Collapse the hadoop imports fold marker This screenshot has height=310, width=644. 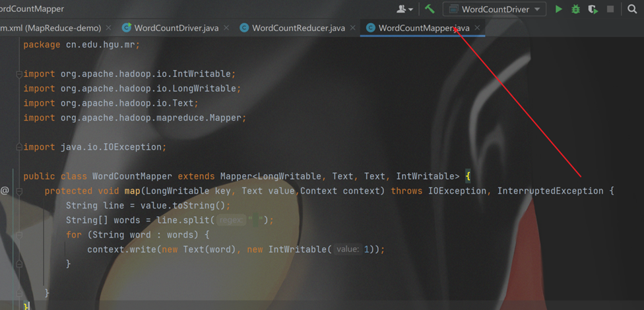click(x=19, y=75)
